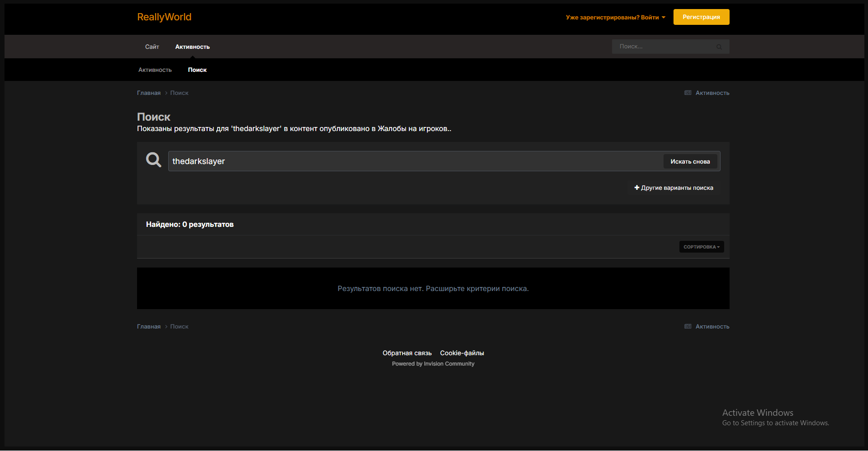The image size is (868, 451).
Task: Click the 'thedarkslayer' search input field
Action: click(414, 161)
